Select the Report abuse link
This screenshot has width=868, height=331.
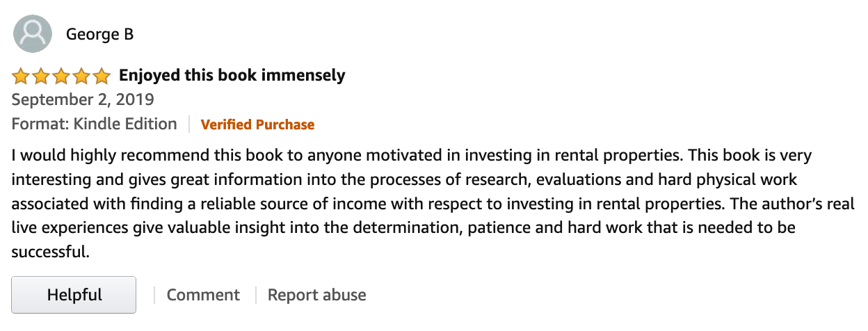[317, 295]
